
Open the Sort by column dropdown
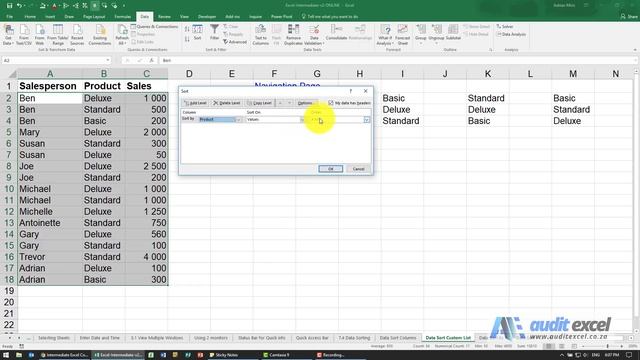[238, 120]
